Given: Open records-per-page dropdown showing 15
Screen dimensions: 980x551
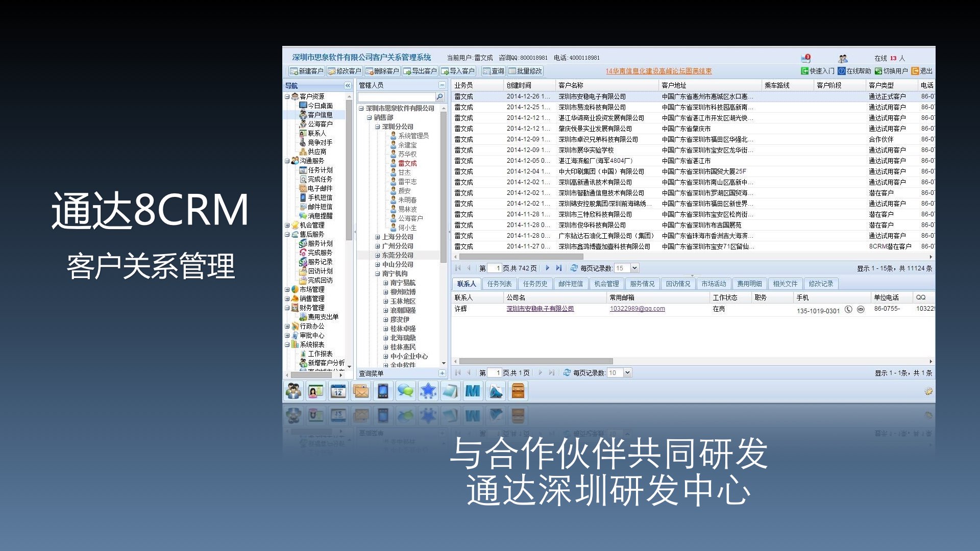Looking at the screenshot, I should [x=634, y=268].
